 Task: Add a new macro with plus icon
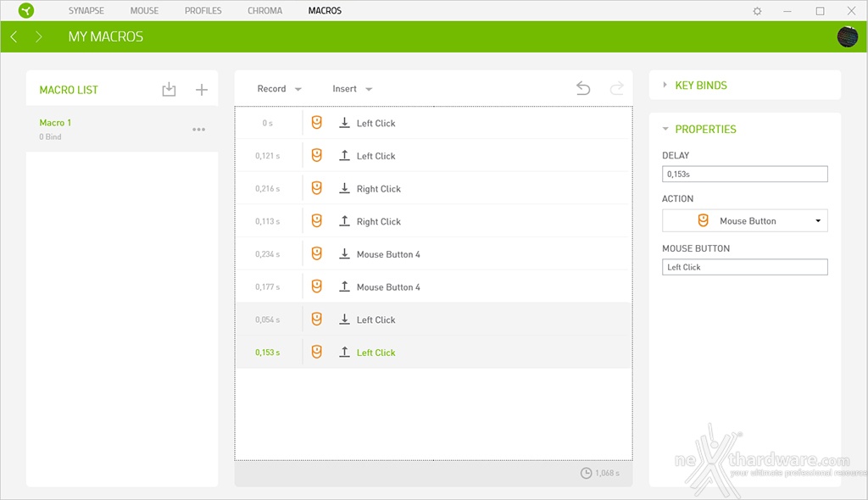point(202,89)
